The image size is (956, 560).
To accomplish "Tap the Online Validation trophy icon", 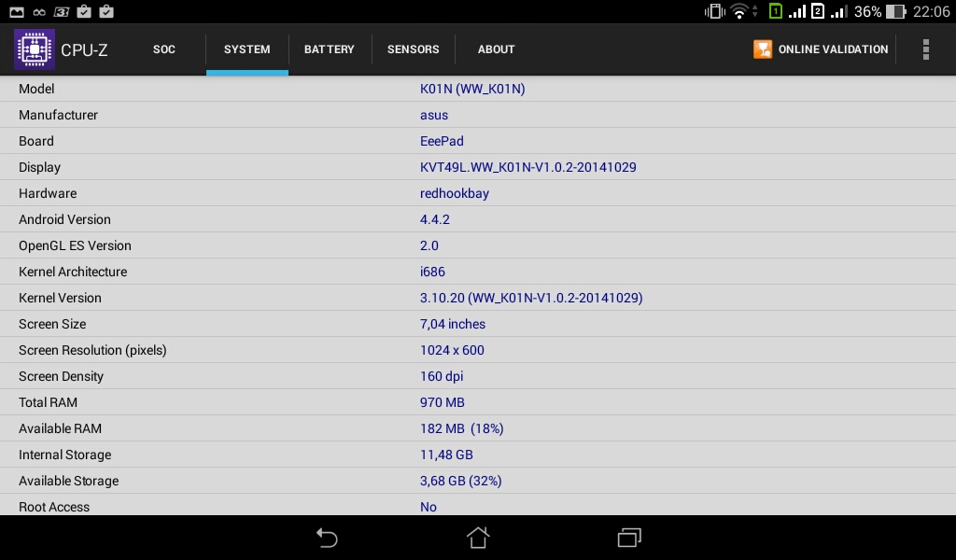I will point(762,49).
